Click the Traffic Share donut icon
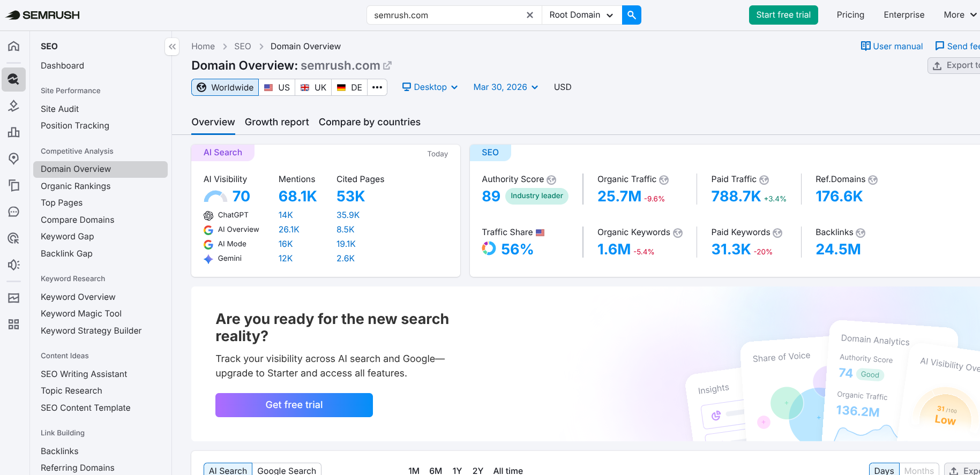This screenshot has width=980, height=475. (489, 248)
